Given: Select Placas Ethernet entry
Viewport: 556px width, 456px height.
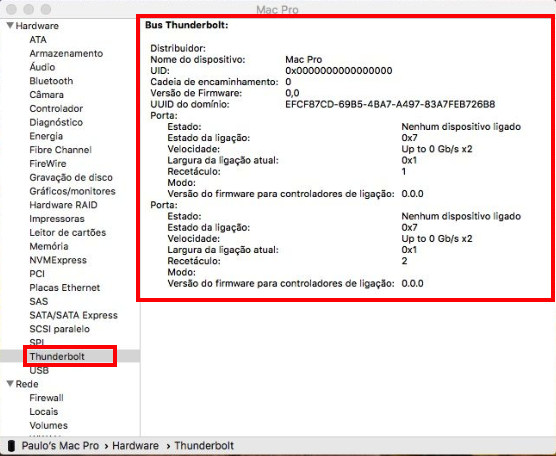Looking at the screenshot, I should [x=65, y=288].
